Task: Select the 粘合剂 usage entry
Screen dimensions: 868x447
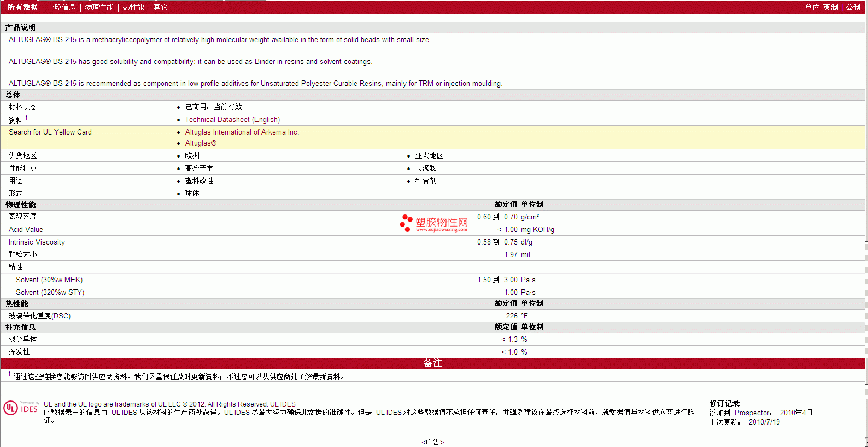Action: click(x=426, y=181)
